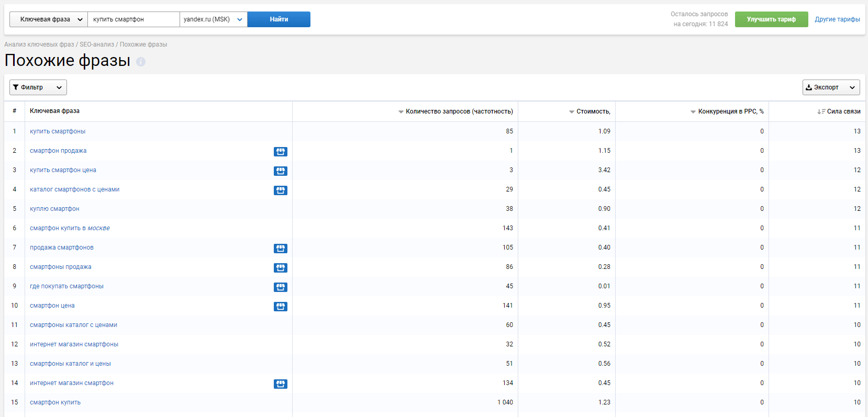Screen dimensions: 868x417
Task: Open the keyword 'где покупать смартфоны'
Action: click(66, 286)
